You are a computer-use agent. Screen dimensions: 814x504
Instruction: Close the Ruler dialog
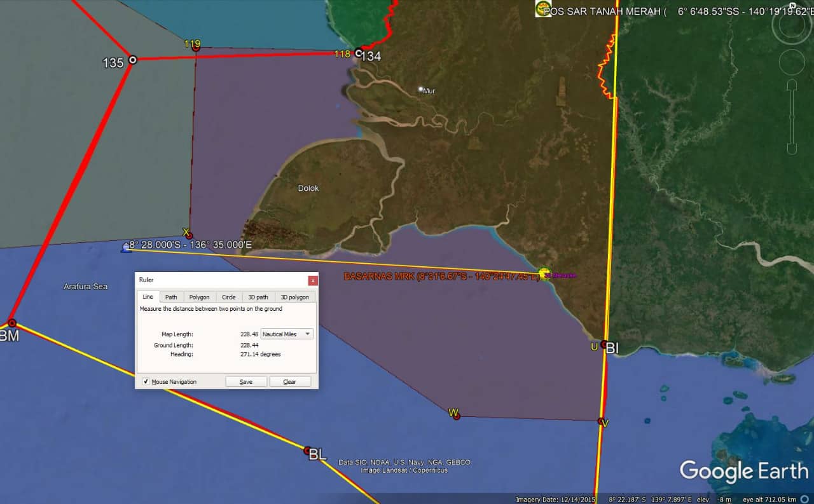pos(312,280)
